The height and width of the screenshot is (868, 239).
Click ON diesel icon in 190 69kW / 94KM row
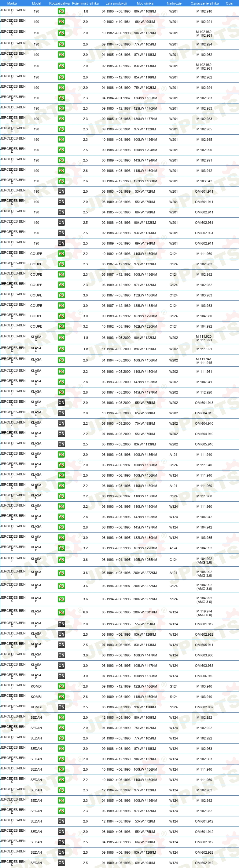(x=61, y=243)
